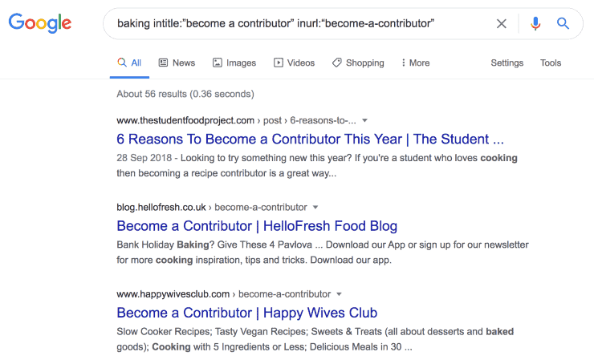This screenshot has height=364, width=594.
Task: Expand dropdown arrow next to thestudentfoodproject URL
Action: 364,121
